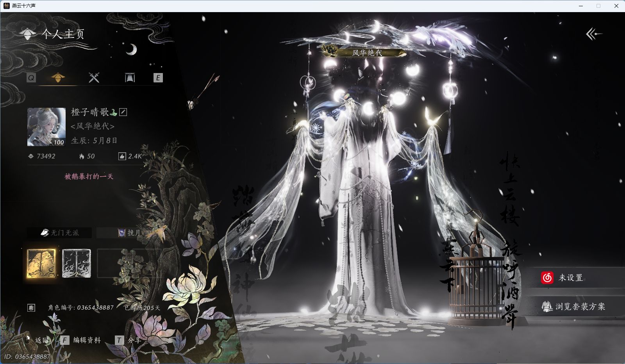Click the copy icon beside 角色编号
This screenshot has height=364, width=625.
pyautogui.click(x=31, y=308)
